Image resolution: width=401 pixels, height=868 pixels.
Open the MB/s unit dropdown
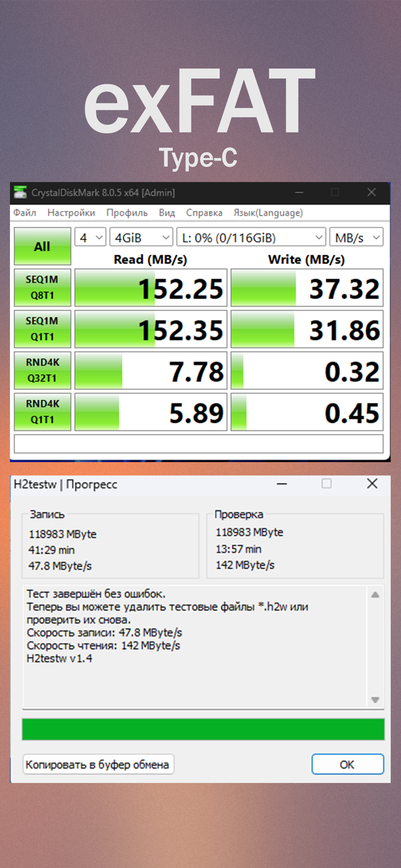pyautogui.click(x=356, y=237)
